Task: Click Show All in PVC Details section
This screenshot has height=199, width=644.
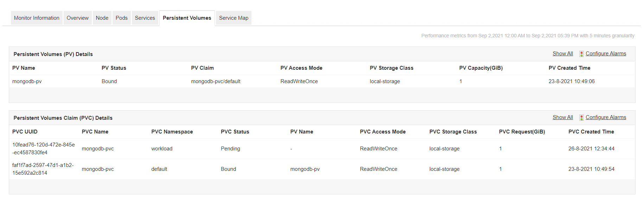Action: [562, 117]
